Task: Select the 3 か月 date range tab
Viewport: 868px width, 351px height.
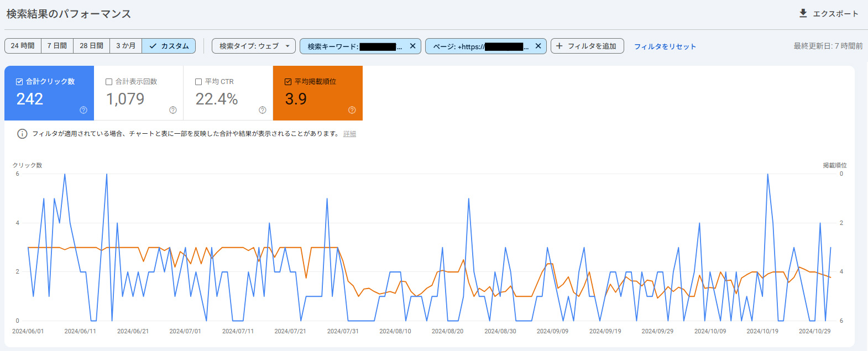Action: coord(126,46)
